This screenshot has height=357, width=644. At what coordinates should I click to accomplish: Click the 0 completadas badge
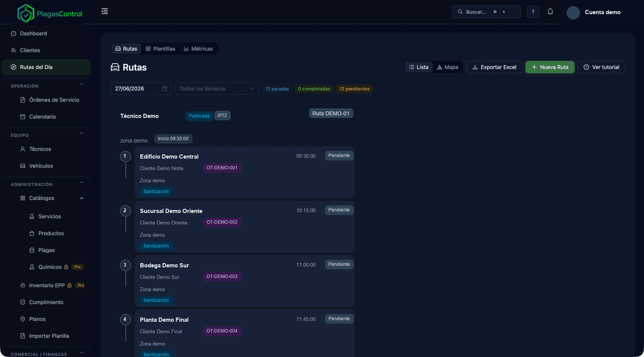click(314, 89)
